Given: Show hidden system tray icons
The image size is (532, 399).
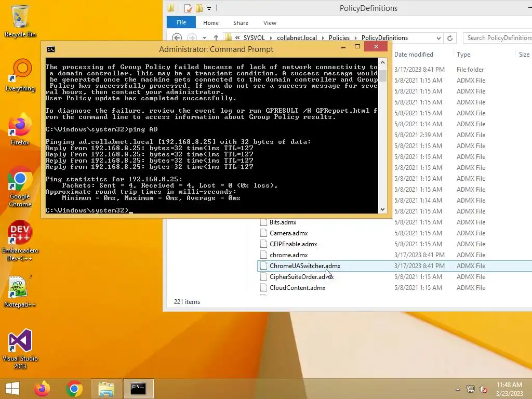Looking at the screenshot, I should pyautogui.click(x=458, y=389).
